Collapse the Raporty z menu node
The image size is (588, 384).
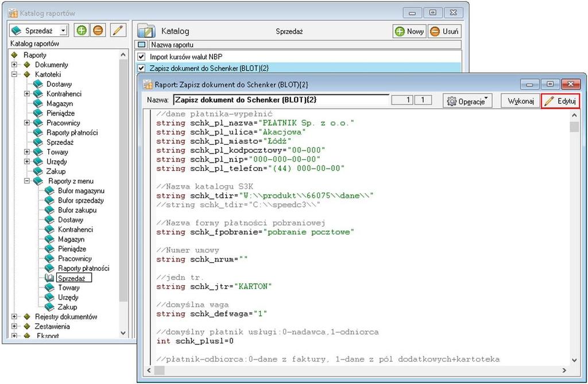27,181
